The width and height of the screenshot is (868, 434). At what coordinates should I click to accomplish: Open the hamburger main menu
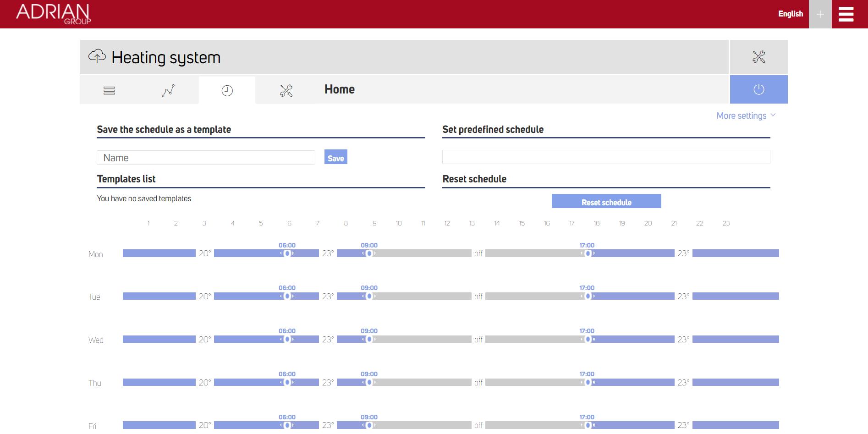point(846,14)
